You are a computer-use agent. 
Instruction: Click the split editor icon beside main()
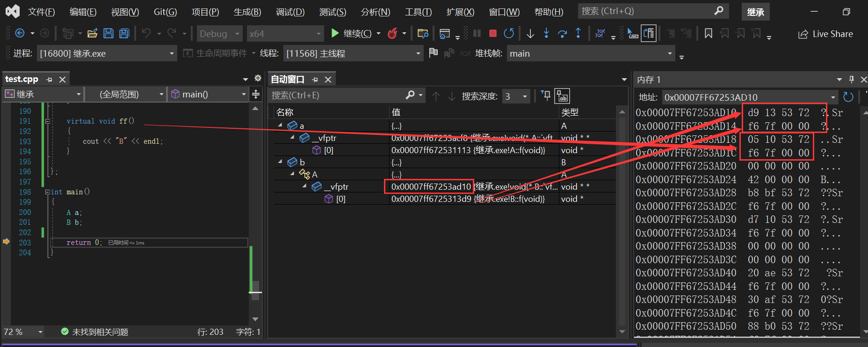click(x=256, y=94)
